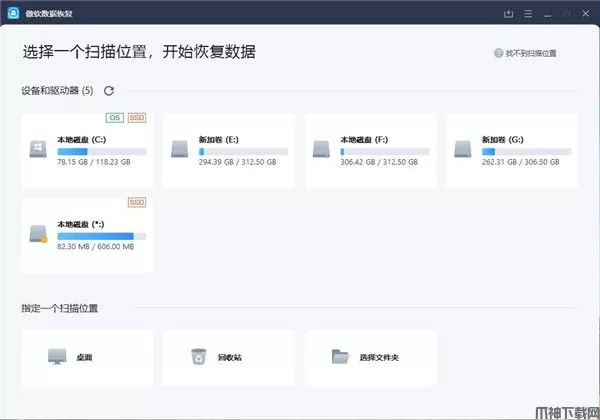Image resolution: width=600 pixels, height=420 pixels.
Task: Click the 设备和驱动器 (5) section header
Action: click(x=57, y=91)
